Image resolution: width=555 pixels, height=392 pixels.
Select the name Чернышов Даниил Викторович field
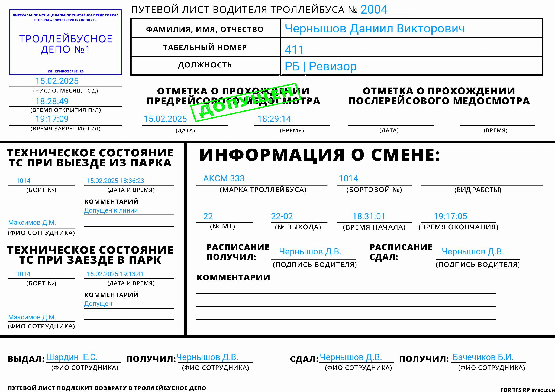coord(375,29)
